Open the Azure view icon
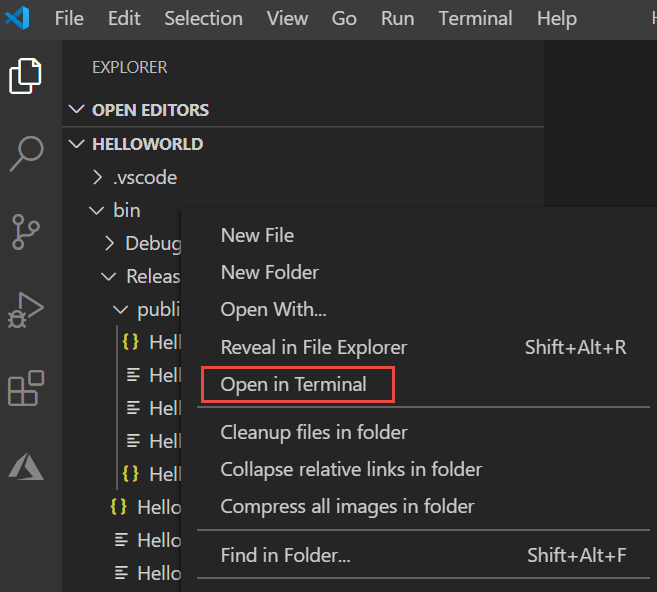The width and height of the screenshot is (657, 592). (26, 466)
